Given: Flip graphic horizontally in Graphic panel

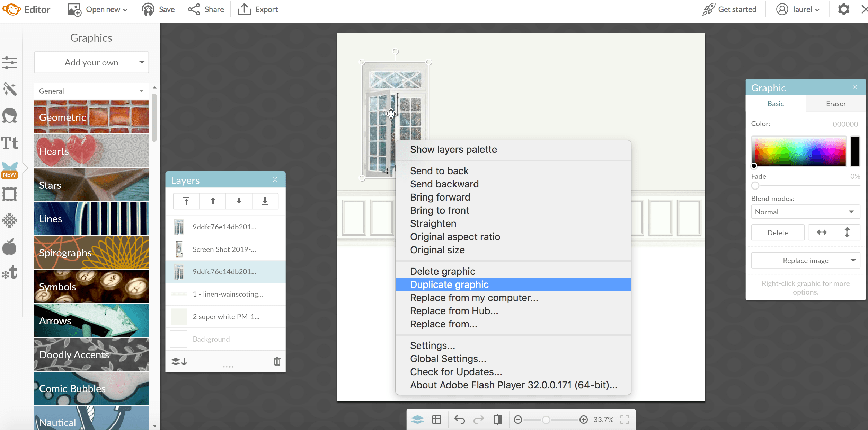Looking at the screenshot, I should coord(821,232).
